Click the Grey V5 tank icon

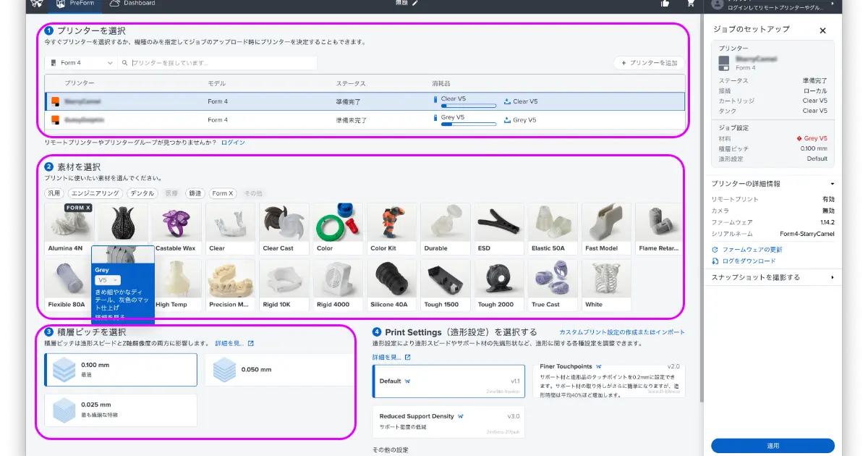507,120
